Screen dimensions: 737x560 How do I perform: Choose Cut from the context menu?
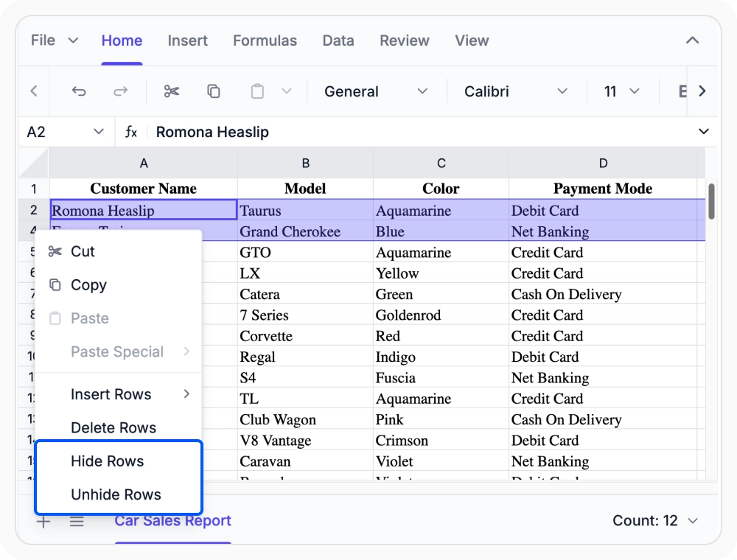point(119,251)
